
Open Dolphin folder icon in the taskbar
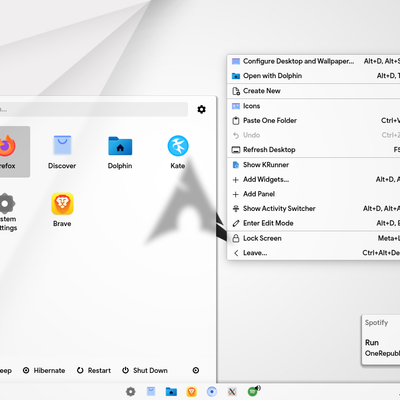coord(171,392)
